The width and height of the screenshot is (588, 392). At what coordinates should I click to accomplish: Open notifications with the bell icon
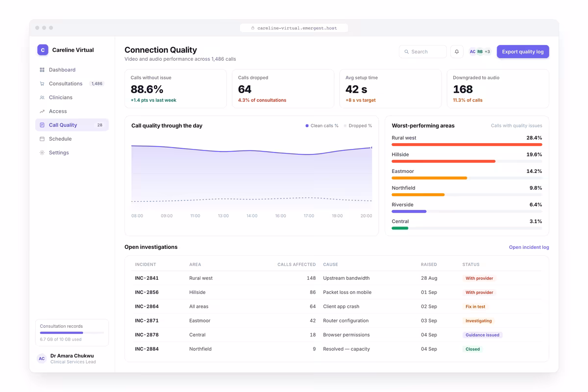[x=457, y=51]
